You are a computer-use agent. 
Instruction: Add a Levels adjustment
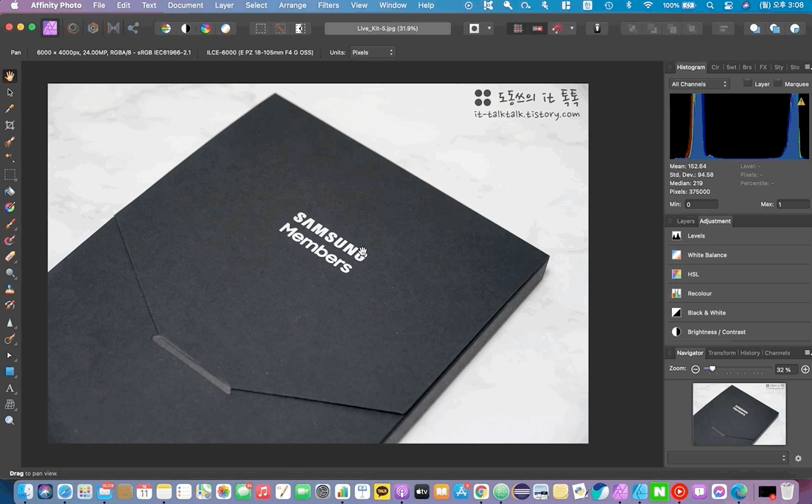739,236
